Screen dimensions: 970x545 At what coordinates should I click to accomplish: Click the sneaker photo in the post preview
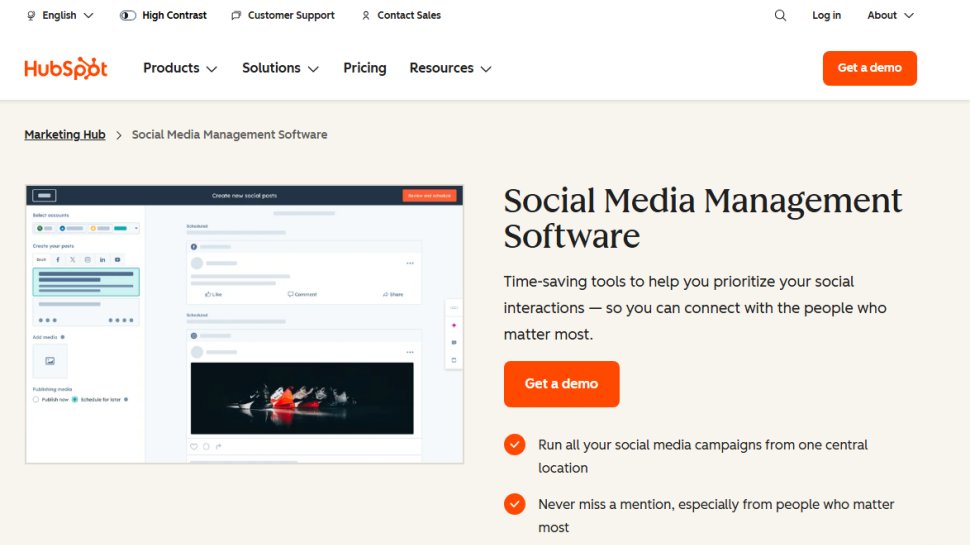click(301, 397)
